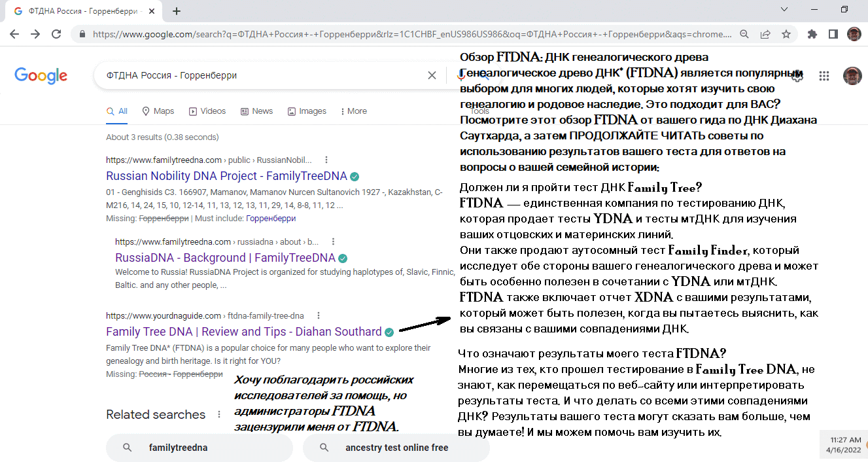Image resolution: width=868 pixels, height=462 pixels.
Task: Switch to the Images tab
Action: (307, 111)
